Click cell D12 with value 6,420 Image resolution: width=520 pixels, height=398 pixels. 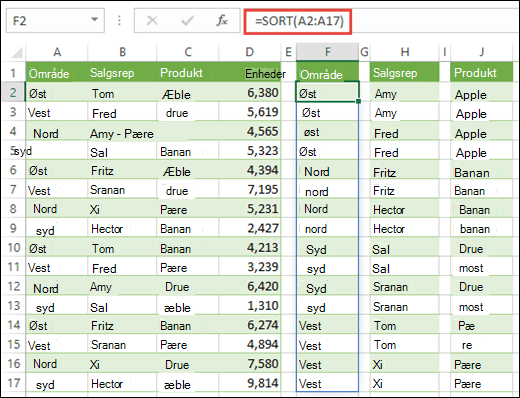(x=250, y=286)
